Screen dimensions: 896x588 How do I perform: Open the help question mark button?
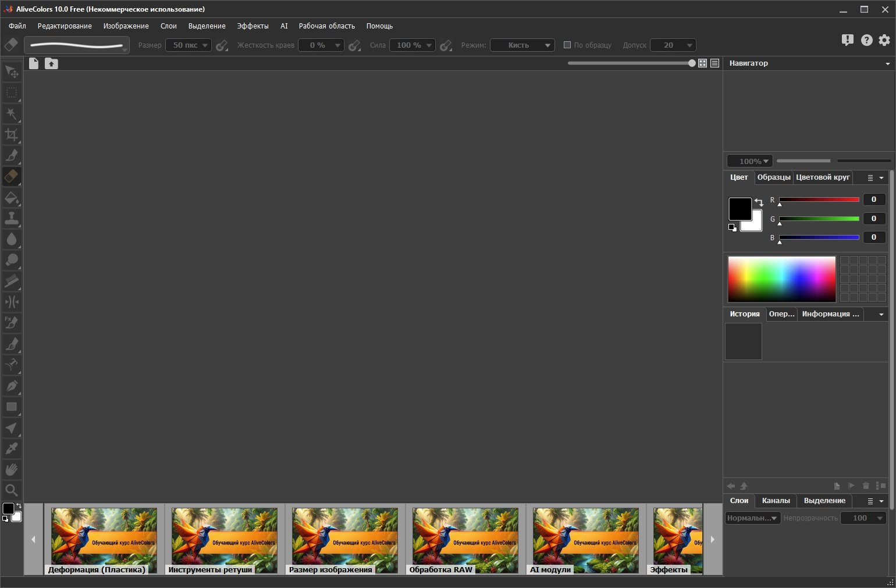[x=866, y=40]
